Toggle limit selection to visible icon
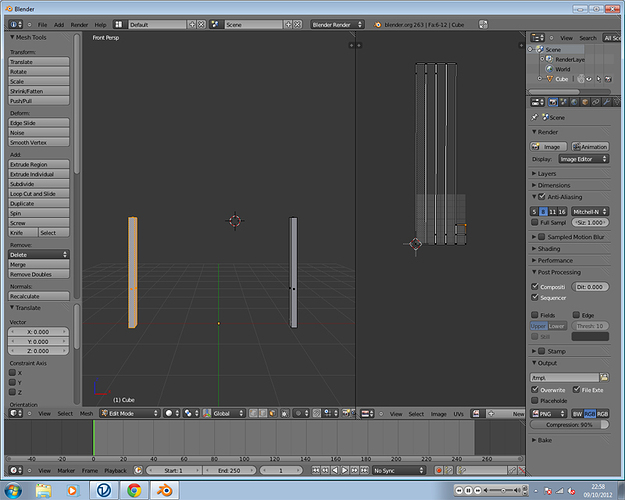625x500 pixels. coord(284,413)
